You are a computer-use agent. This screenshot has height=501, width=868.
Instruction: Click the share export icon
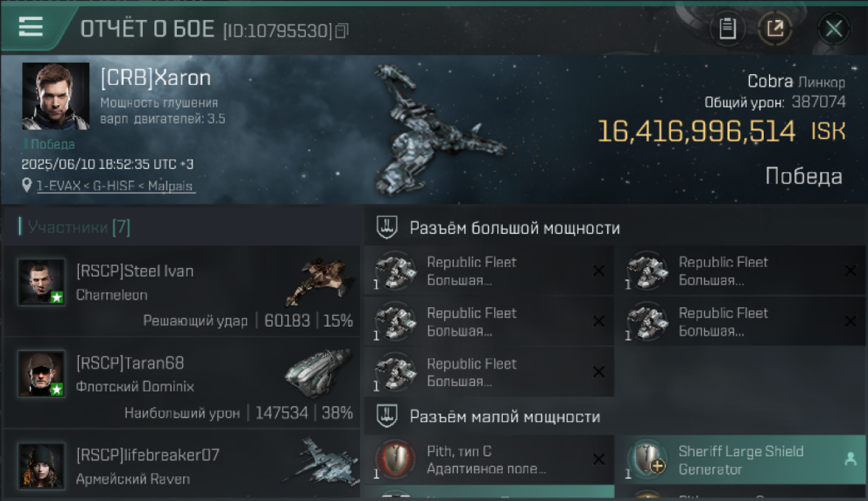(775, 29)
